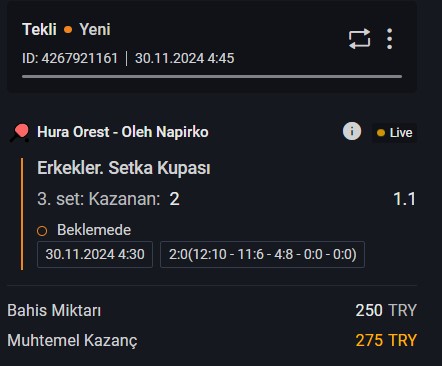This screenshot has width=442, height=366.
Task: Click the orange dot beside Yeni
Action: (x=68, y=30)
